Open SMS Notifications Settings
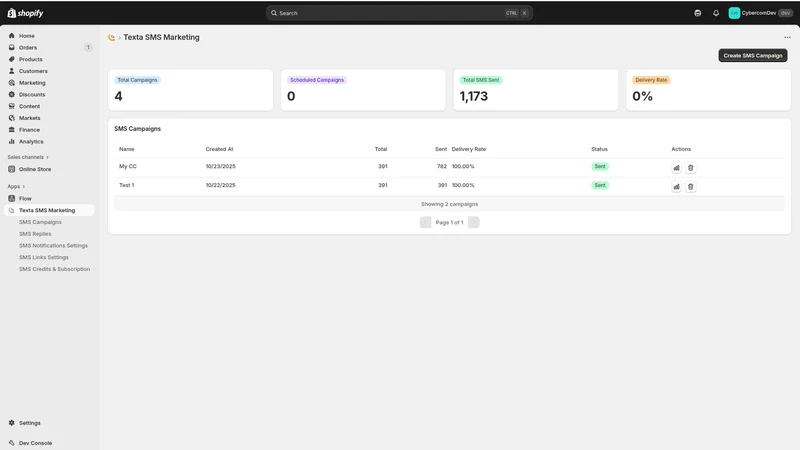This screenshot has height=450, width=800. [x=54, y=245]
